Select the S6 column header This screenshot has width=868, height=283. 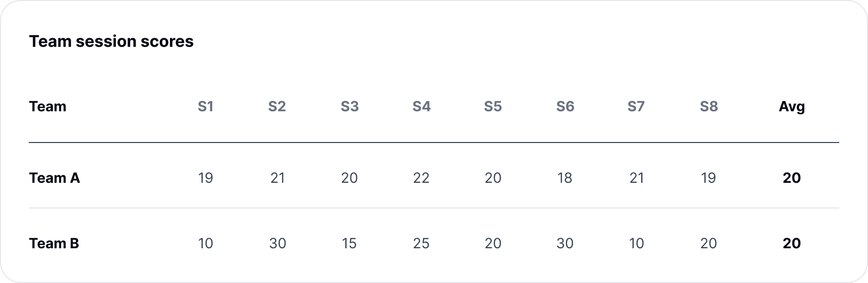[x=565, y=106]
